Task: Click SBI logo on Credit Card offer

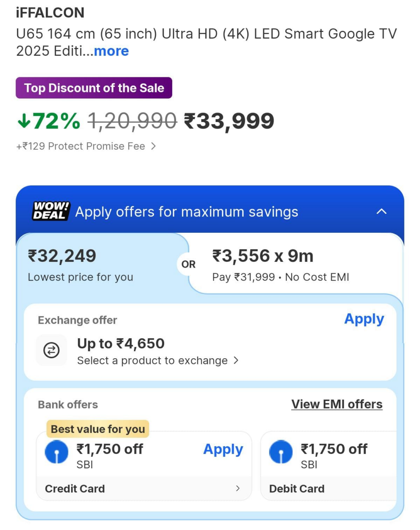Action: coord(57,452)
